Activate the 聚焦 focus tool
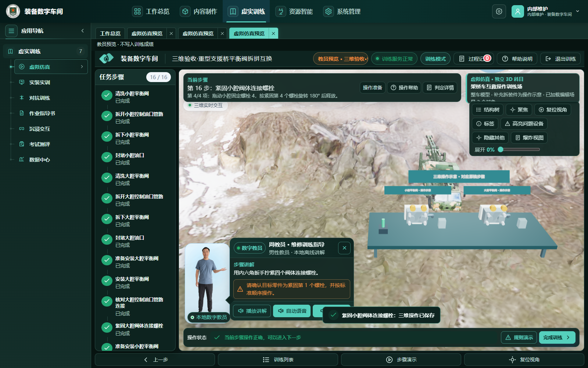 (519, 110)
